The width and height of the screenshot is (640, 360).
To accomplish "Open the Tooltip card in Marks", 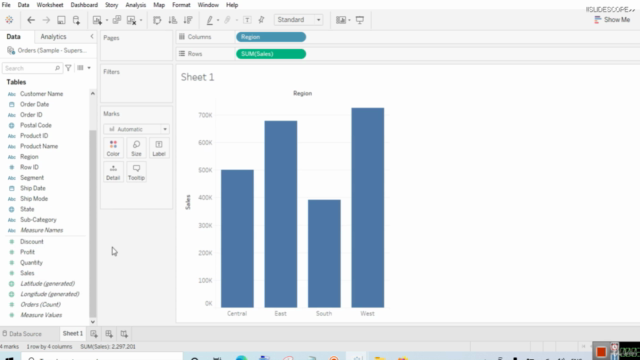I will pyautogui.click(x=136, y=172).
